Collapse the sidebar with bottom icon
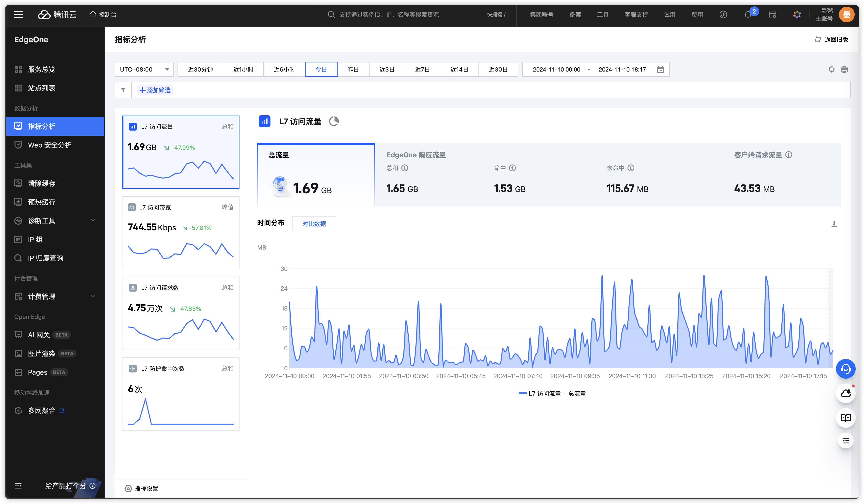 click(x=18, y=486)
